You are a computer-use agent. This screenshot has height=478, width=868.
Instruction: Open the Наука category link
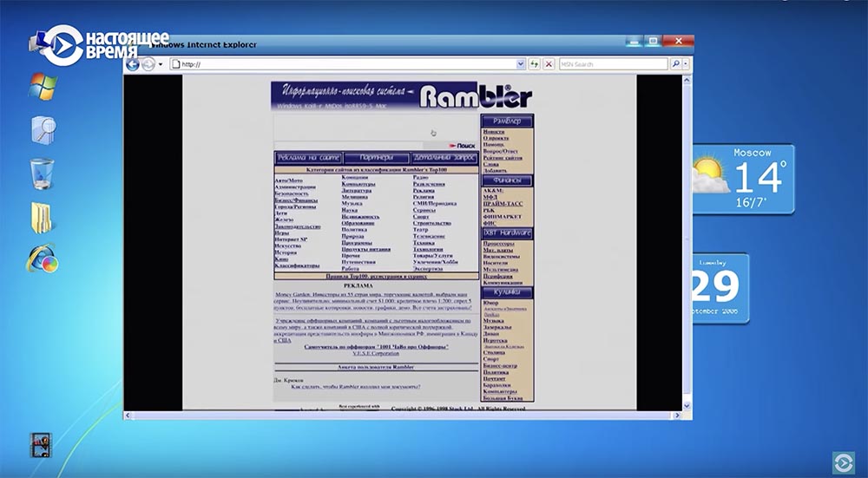click(349, 210)
